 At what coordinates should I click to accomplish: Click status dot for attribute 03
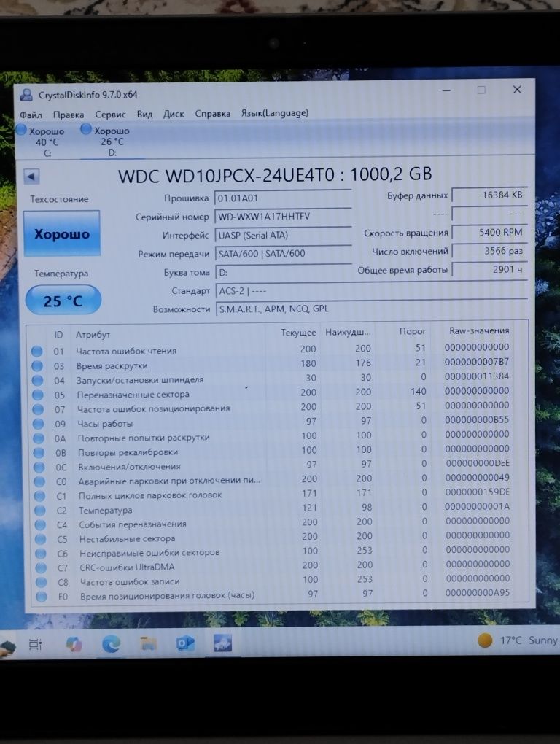click(x=37, y=366)
